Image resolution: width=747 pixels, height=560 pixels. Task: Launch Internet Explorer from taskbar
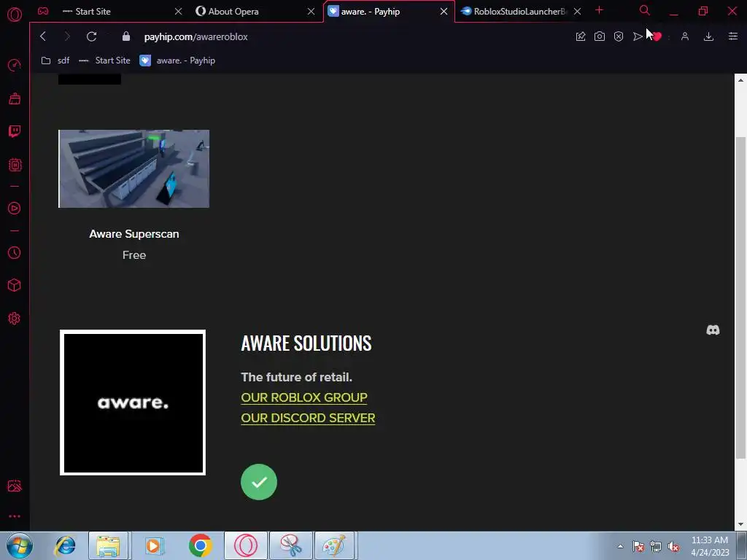pos(65,545)
